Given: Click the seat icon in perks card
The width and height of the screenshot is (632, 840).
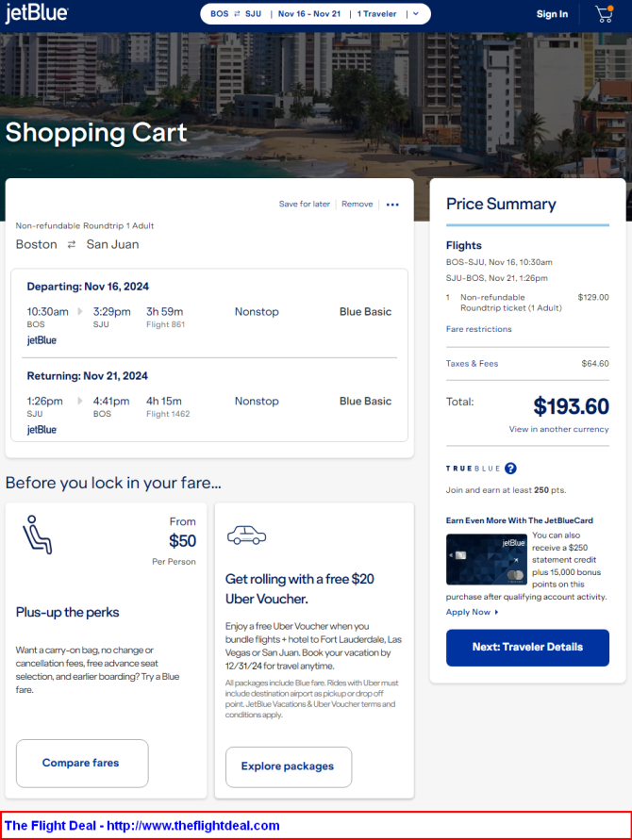Looking at the screenshot, I should (x=37, y=535).
